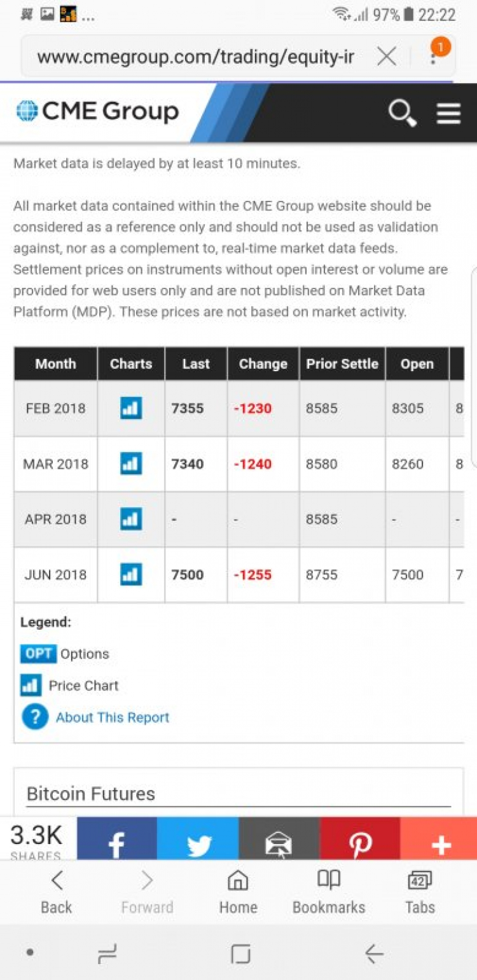View price chart for JUN 2018
The width and height of the screenshot is (477, 980).
pyautogui.click(x=131, y=575)
